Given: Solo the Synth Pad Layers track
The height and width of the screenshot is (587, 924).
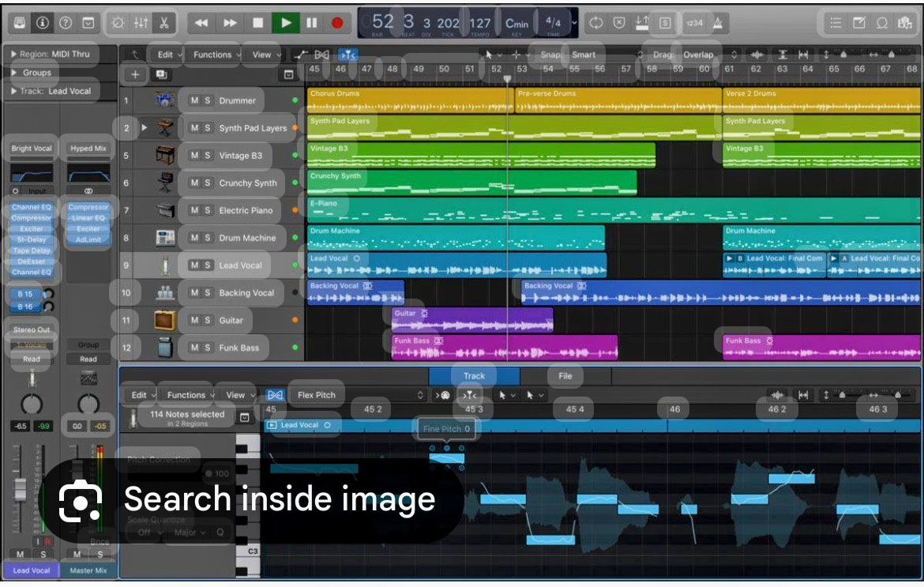Looking at the screenshot, I should [x=208, y=128].
